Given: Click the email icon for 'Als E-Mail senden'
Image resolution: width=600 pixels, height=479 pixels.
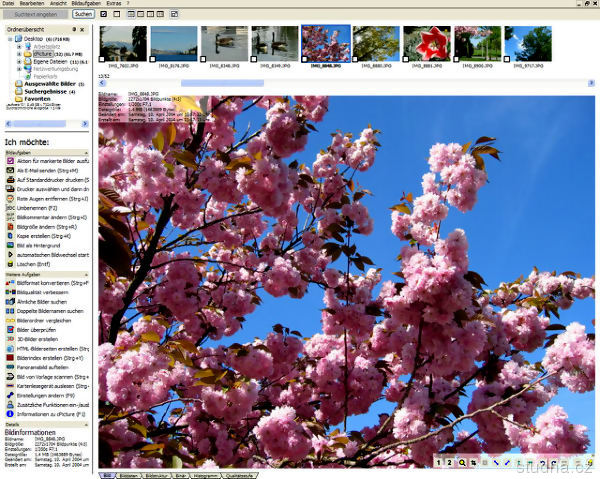Looking at the screenshot, I should click(10, 172).
